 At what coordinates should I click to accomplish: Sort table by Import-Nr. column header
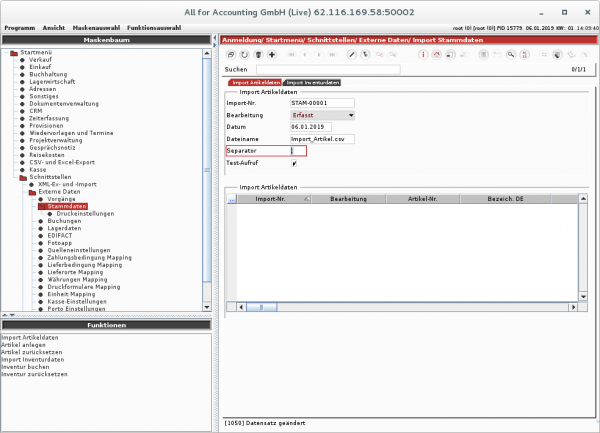[271, 199]
